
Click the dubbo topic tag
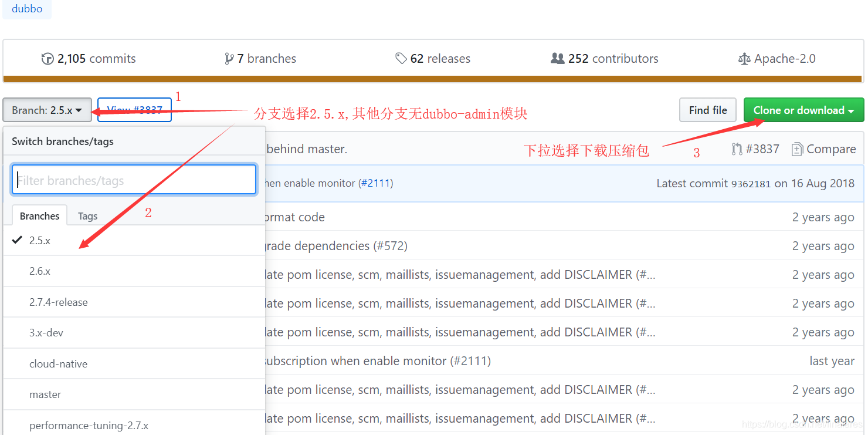pos(27,9)
